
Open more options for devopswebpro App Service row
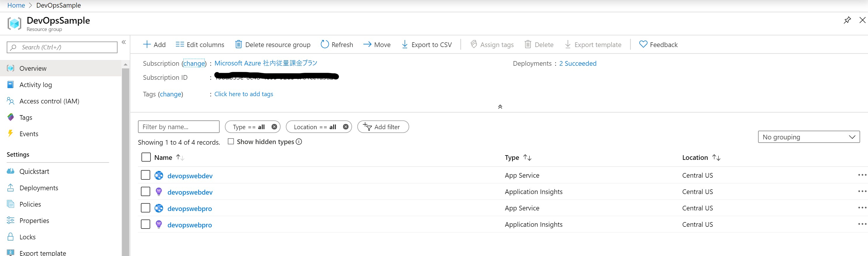coord(862,208)
